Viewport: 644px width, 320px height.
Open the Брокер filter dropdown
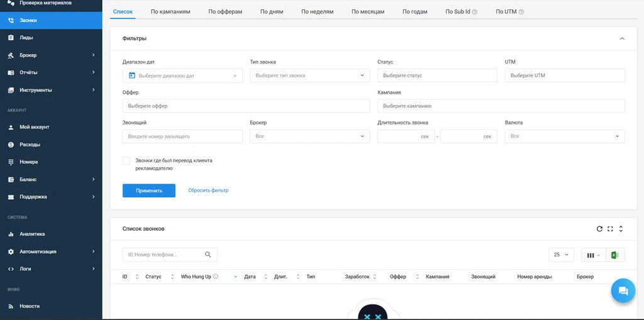(x=309, y=136)
